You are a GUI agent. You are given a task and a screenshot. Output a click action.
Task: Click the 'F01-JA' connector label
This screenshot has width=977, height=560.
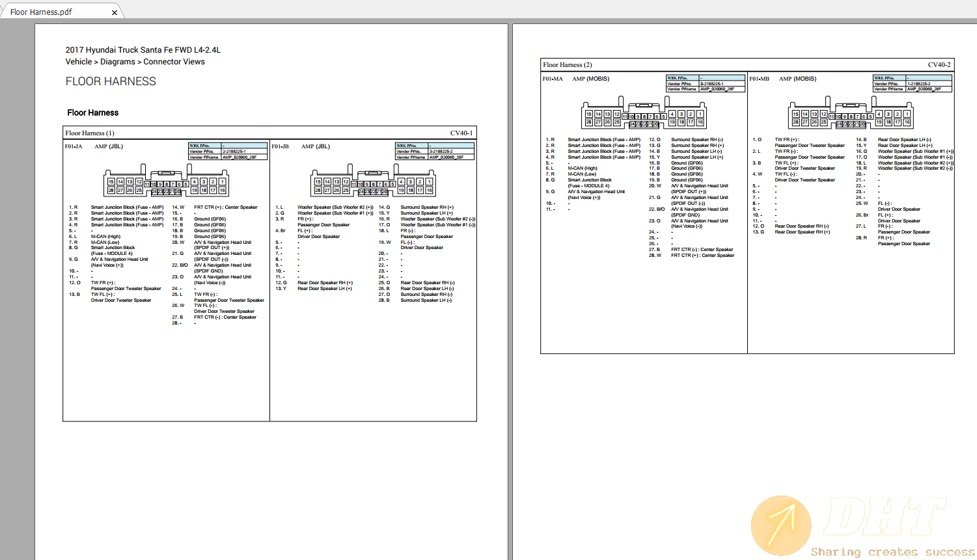click(x=74, y=146)
